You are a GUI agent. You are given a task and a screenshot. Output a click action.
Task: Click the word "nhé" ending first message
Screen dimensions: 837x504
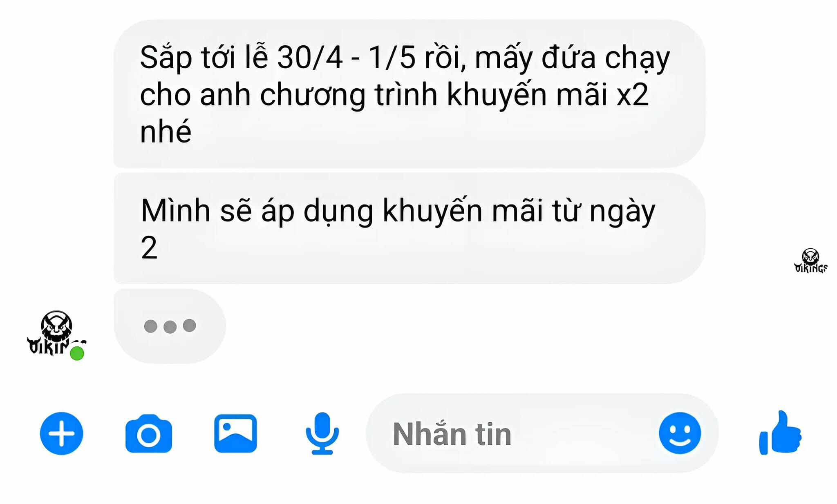[x=166, y=131]
